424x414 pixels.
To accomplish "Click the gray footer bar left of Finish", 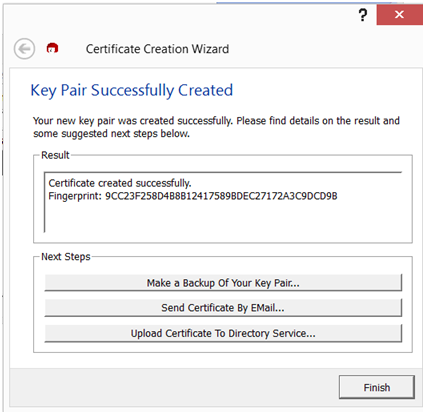I will click(173, 387).
